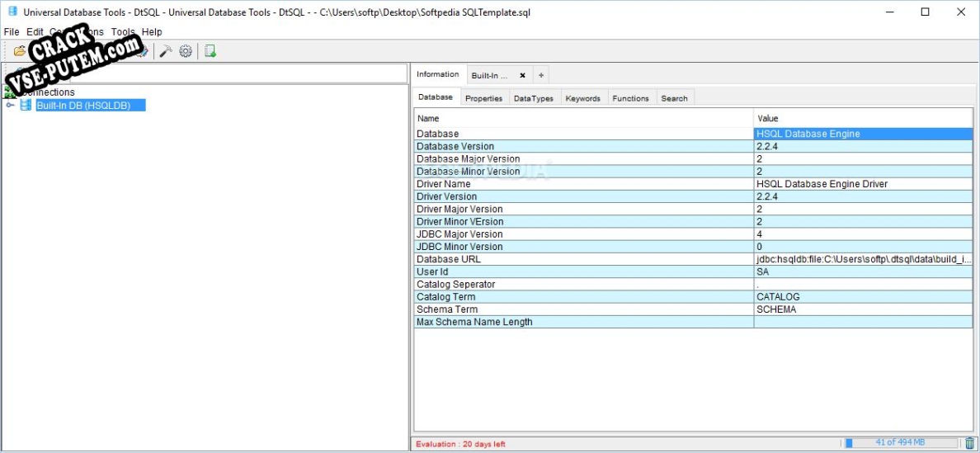Click the hammer build toolbar icon

pyautogui.click(x=166, y=51)
